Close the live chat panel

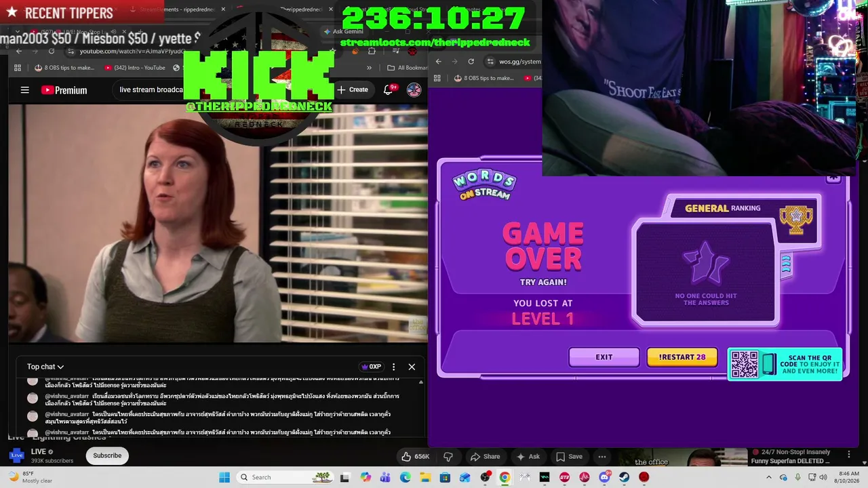coord(412,367)
